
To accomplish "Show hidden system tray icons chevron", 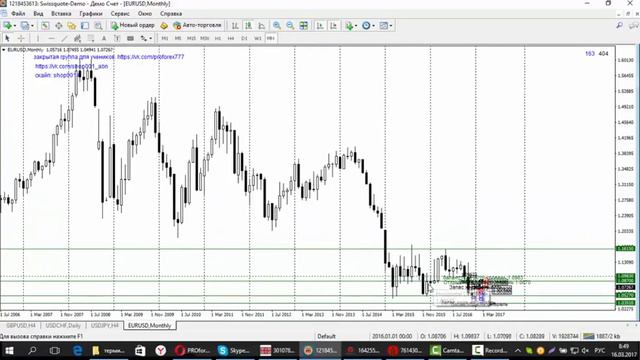I will [x=518, y=350].
